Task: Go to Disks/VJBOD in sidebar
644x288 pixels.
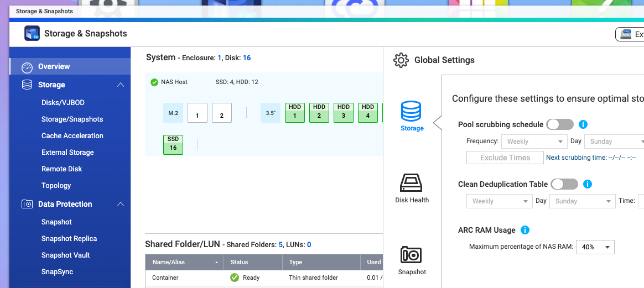Action: (63, 102)
